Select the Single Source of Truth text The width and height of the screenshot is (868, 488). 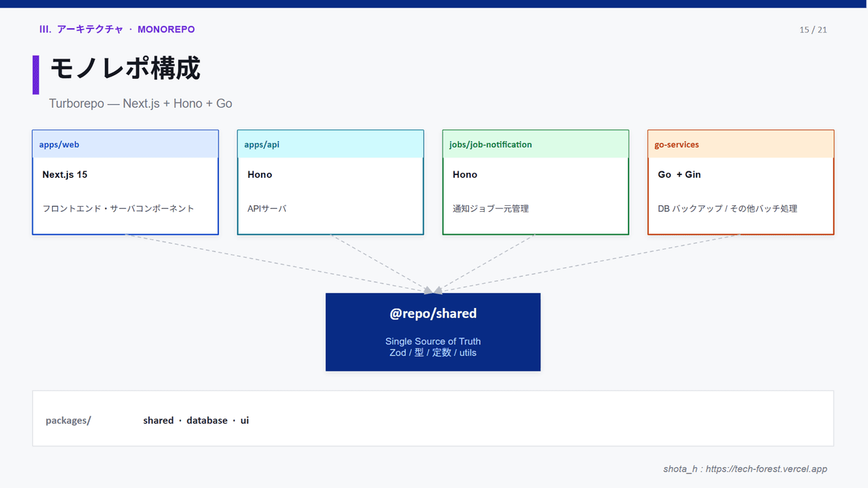tap(433, 341)
